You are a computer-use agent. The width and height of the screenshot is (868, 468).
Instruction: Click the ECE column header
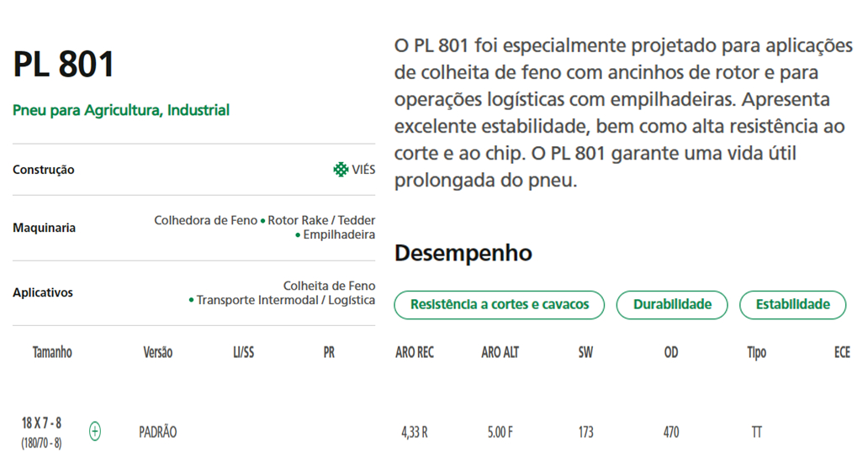[842, 352]
